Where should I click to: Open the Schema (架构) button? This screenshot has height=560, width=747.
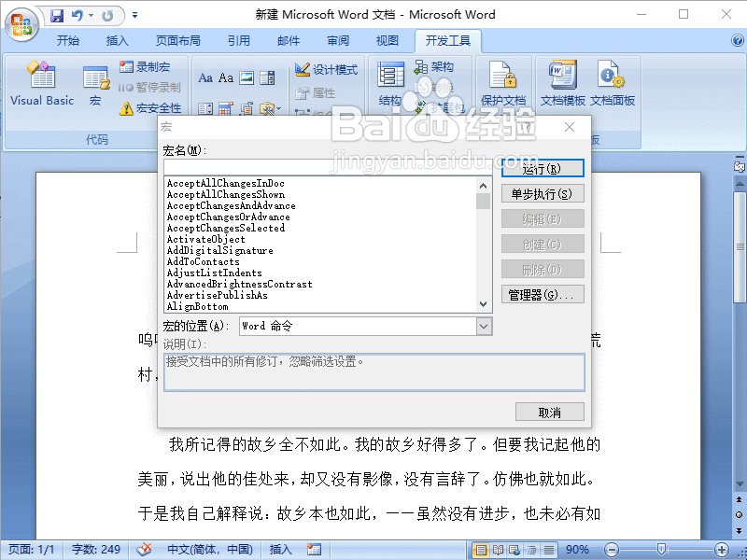click(433, 67)
